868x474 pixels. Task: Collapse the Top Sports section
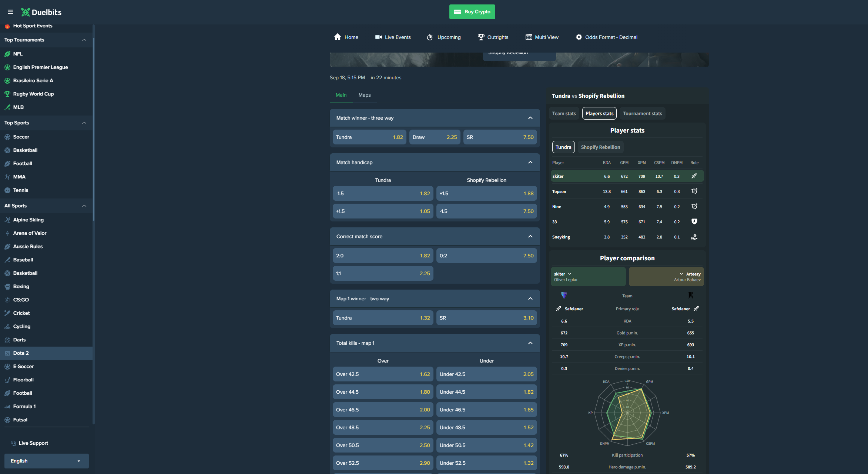[84, 123]
